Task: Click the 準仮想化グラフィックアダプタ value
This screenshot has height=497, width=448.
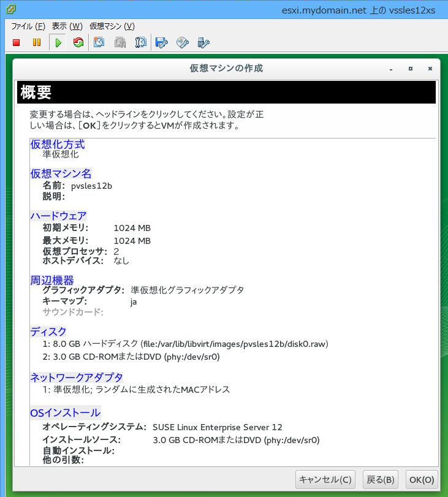Action: point(188,290)
